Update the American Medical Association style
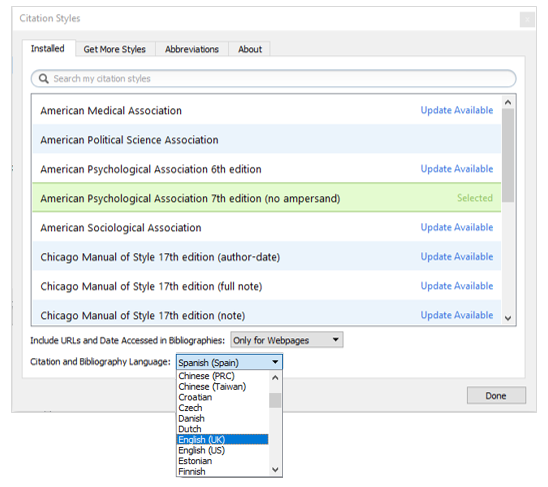 point(457,110)
